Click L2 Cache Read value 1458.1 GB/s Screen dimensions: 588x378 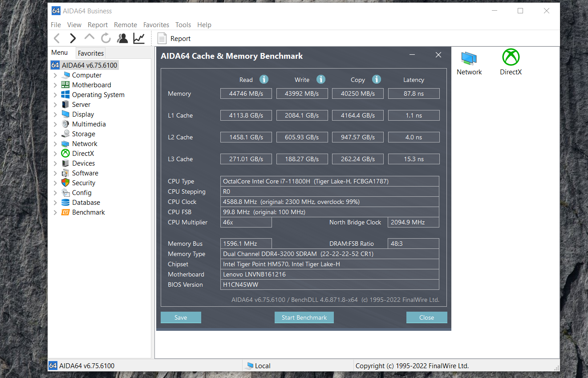point(246,137)
